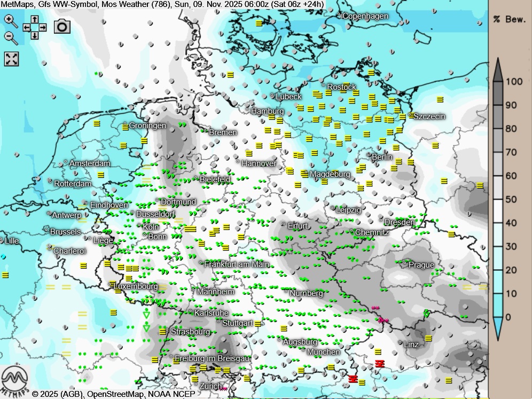532x399 pixels.
Task: Pan the map right with arrow
Action: 43,27
